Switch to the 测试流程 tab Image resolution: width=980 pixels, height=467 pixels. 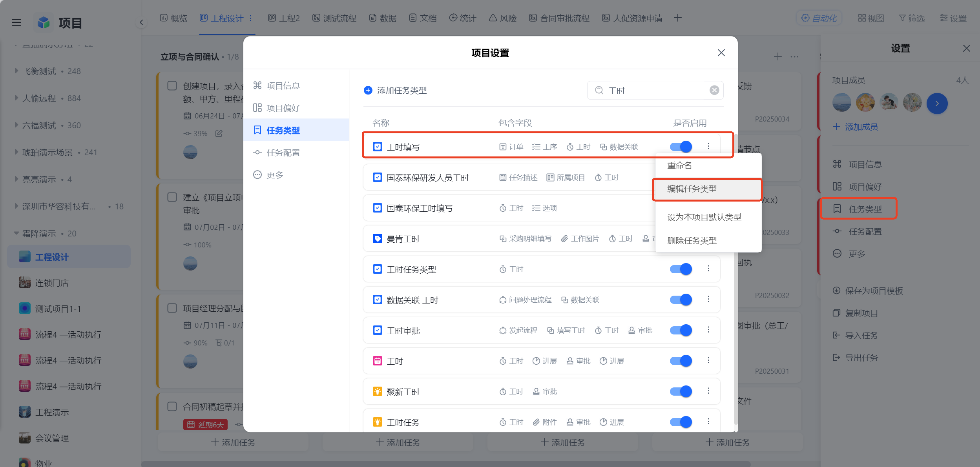(x=334, y=18)
